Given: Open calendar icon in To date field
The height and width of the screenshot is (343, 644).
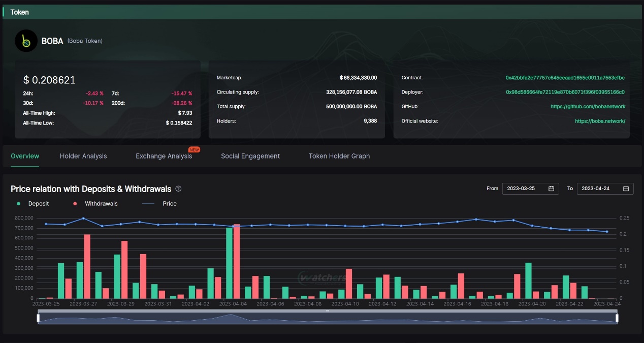Looking at the screenshot, I should click(x=626, y=189).
